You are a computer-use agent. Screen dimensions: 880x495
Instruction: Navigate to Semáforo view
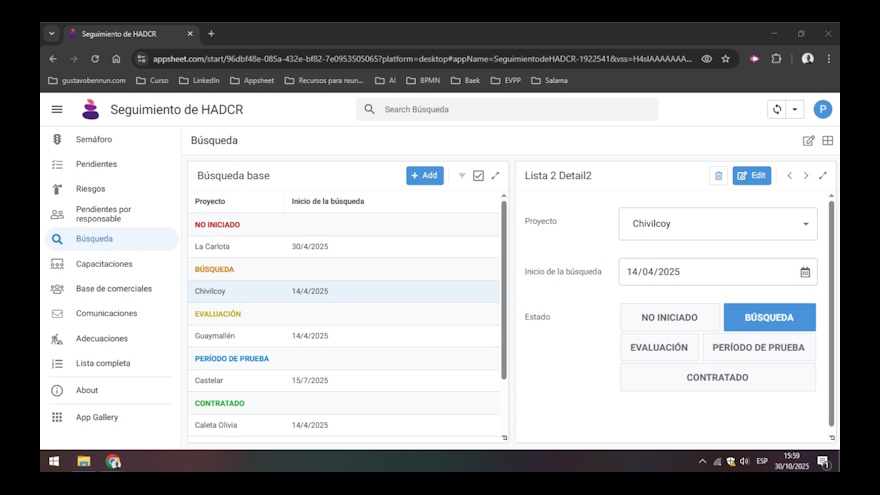(x=94, y=139)
